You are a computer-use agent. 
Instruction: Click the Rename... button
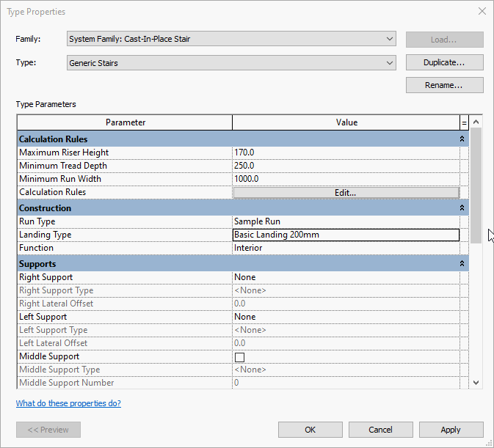click(444, 85)
